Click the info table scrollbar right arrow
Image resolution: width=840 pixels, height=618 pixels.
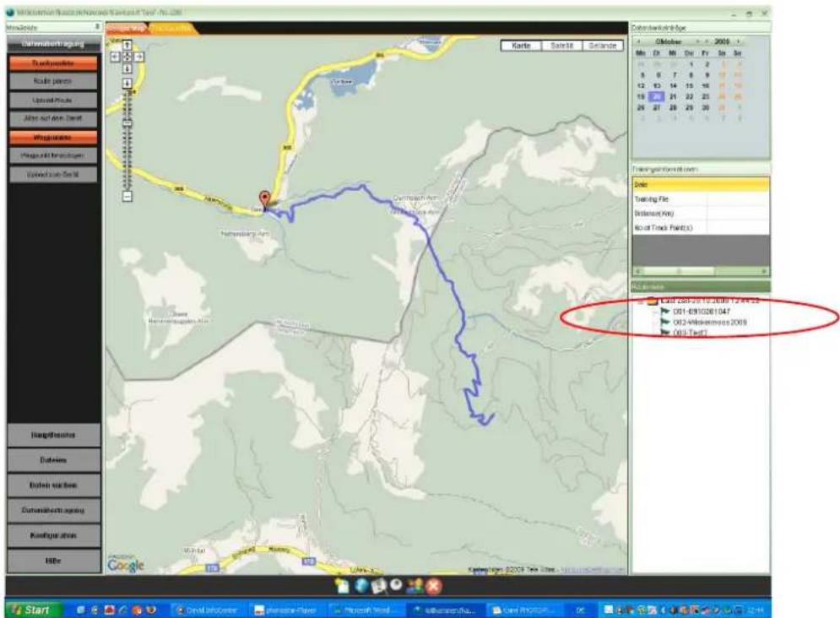765,272
